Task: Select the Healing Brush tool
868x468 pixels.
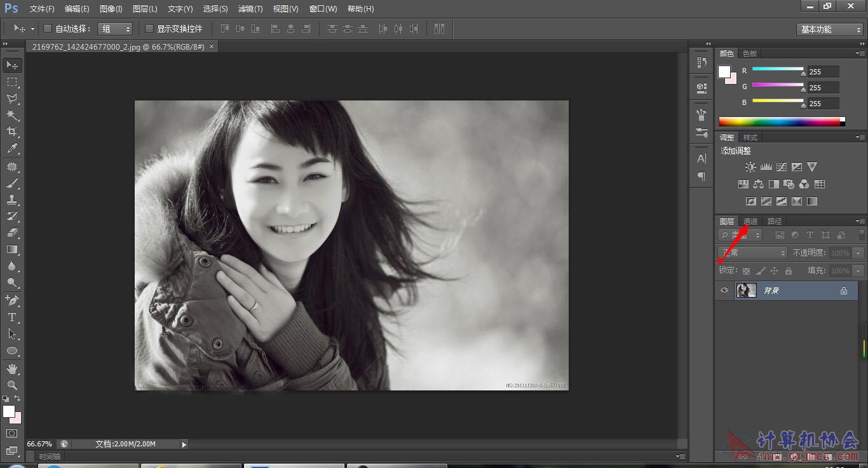Action: [x=12, y=167]
